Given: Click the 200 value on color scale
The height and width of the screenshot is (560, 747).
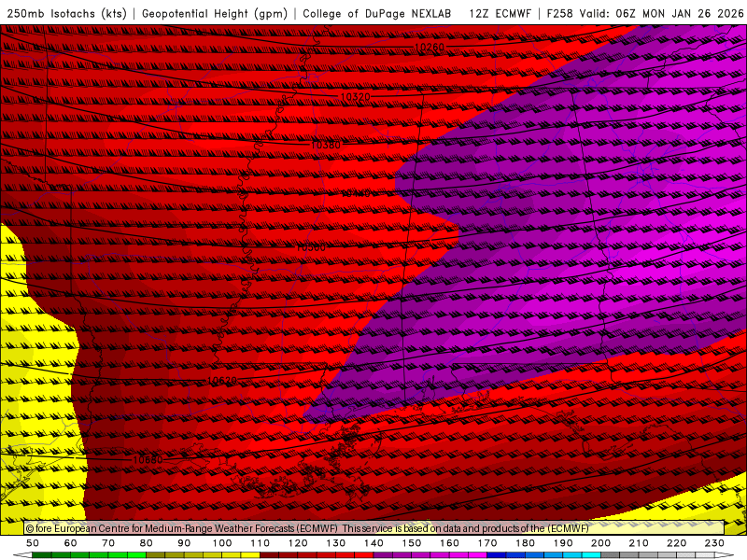Looking at the screenshot, I should 600,543.
